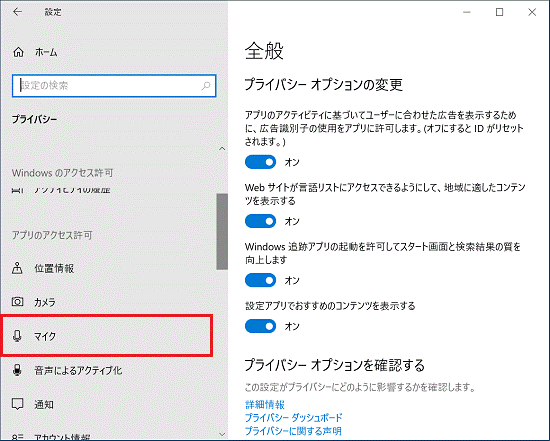Image resolution: width=550 pixels, height=441 pixels.
Task: Click the プライバシー オプションを確認する heading
Action: click(x=334, y=365)
